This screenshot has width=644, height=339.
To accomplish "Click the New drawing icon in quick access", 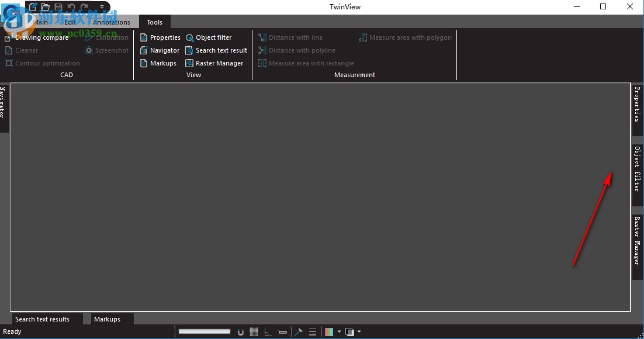I will [x=33, y=7].
